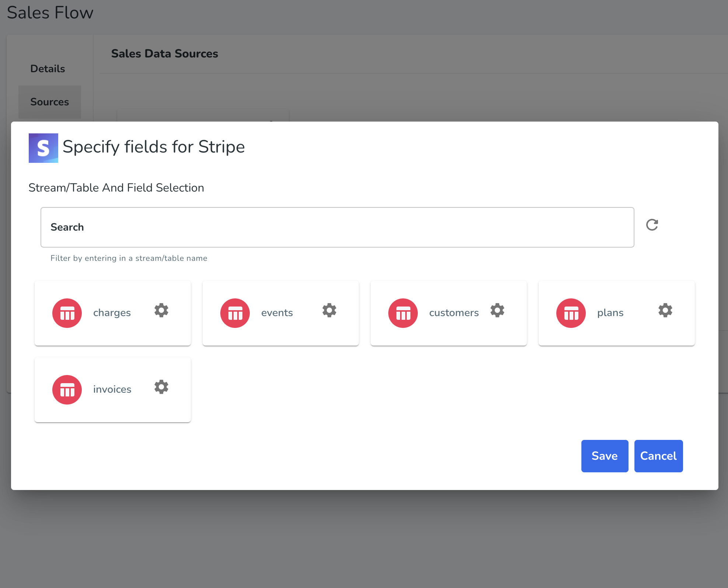Viewport: 728px width, 588px height.
Task: Select the events red table icon
Action: coord(235,313)
